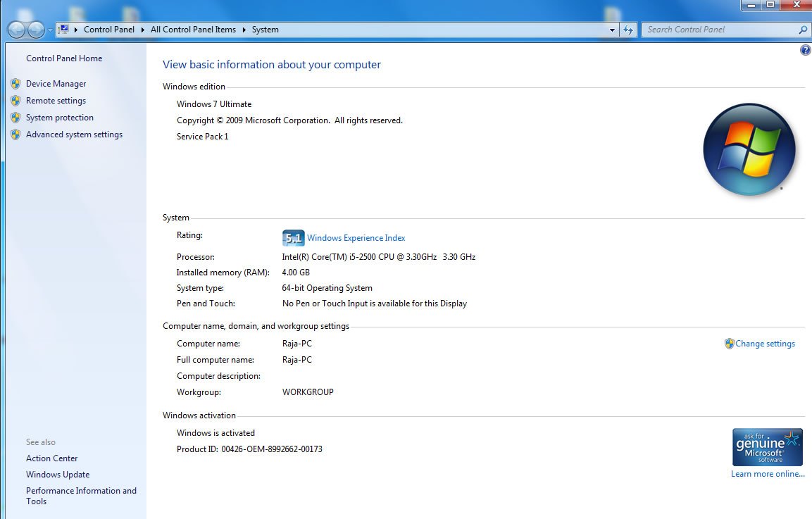Open the Windows Experience Index link
The height and width of the screenshot is (519, 812).
click(x=356, y=238)
